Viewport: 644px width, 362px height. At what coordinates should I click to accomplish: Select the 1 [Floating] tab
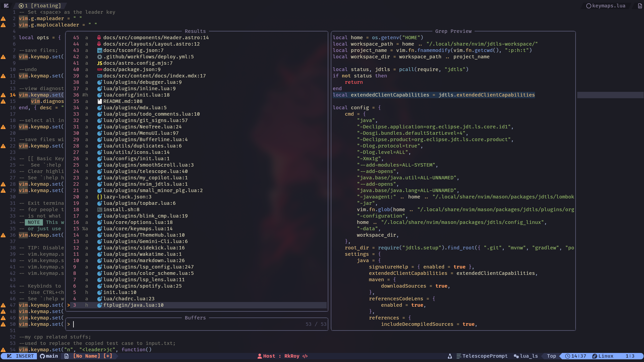(x=40, y=6)
